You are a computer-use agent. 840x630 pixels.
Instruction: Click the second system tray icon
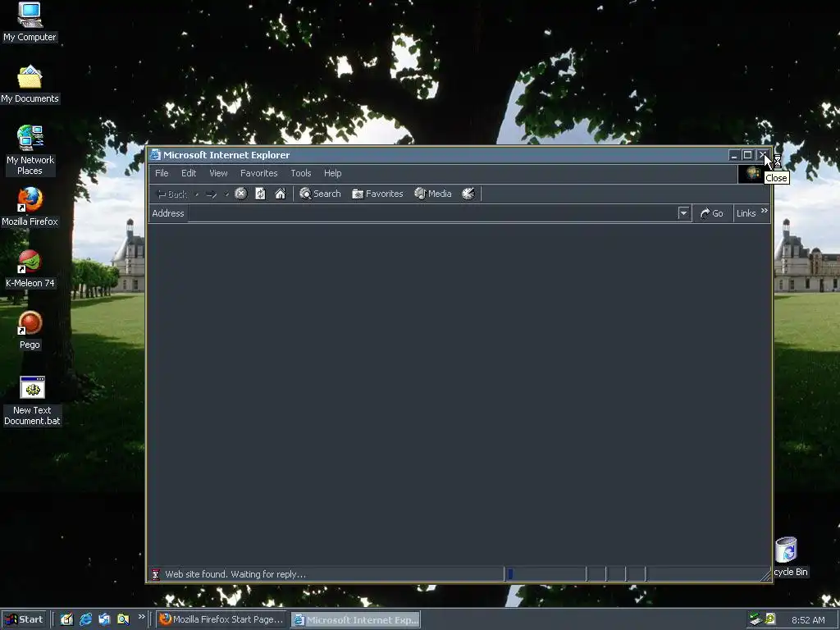coord(770,619)
